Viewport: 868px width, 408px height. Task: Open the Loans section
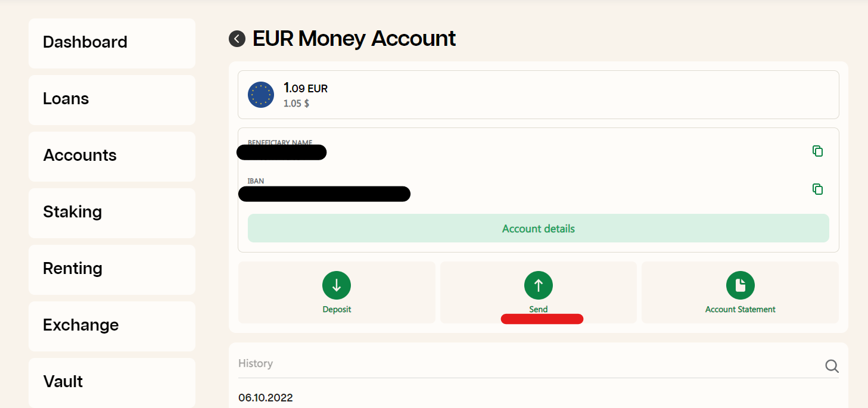[x=112, y=100]
